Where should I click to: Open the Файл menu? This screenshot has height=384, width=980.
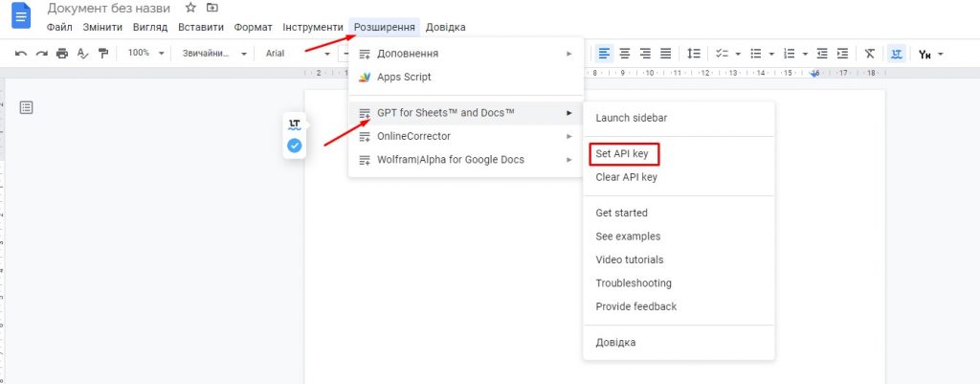(x=59, y=28)
